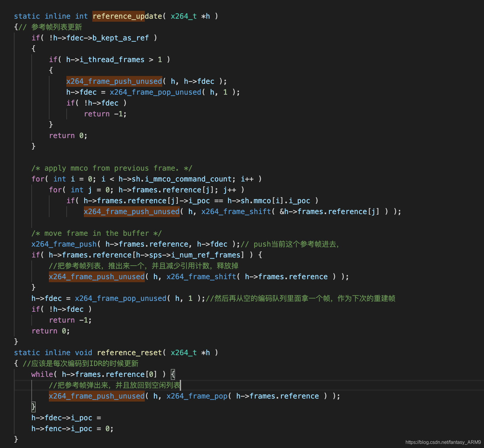
Task: Click the 'apply mmco from previous frame' comment
Action: 112,168
